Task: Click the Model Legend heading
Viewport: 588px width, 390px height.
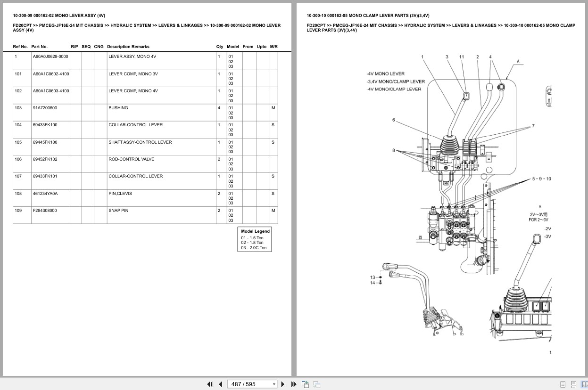Action: click(x=256, y=231)
